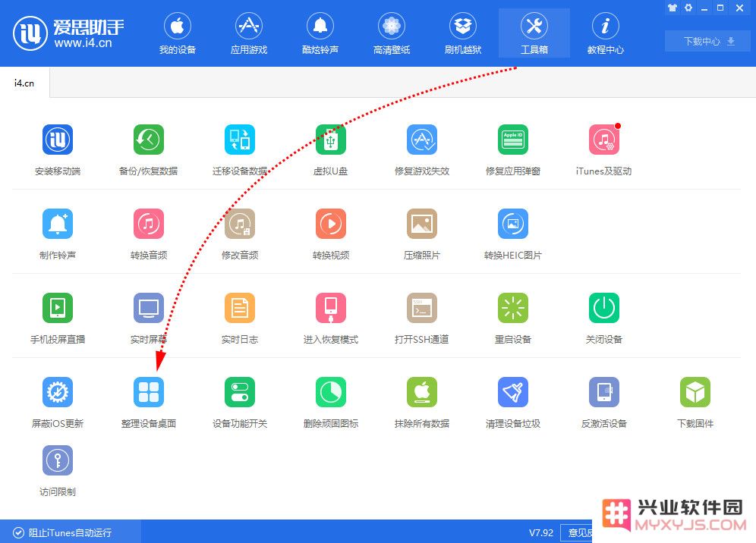Start 手机投屏直播 tool
This screenshot has height=543, width=756.
pyautogui.click(x=58, y=308)
